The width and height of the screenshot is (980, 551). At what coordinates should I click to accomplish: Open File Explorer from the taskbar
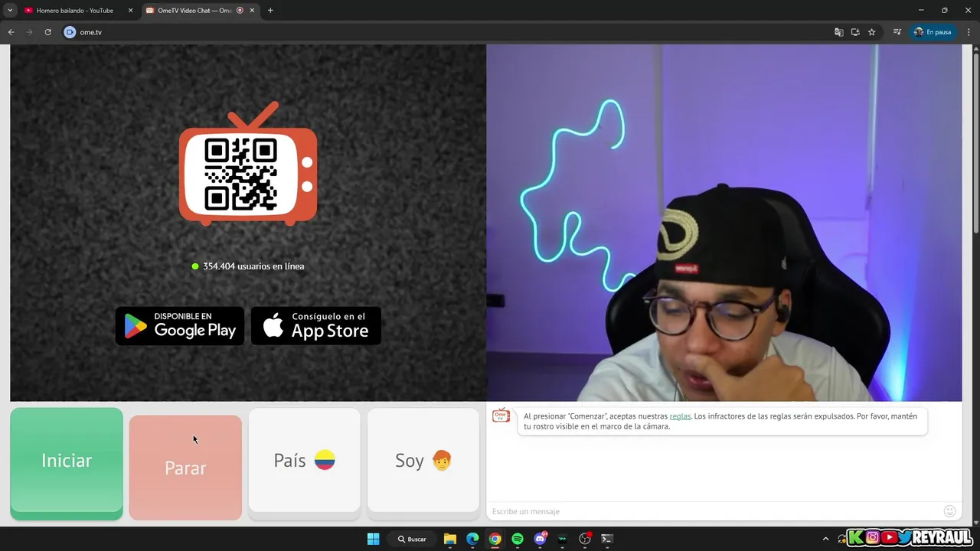pos(450,539)
